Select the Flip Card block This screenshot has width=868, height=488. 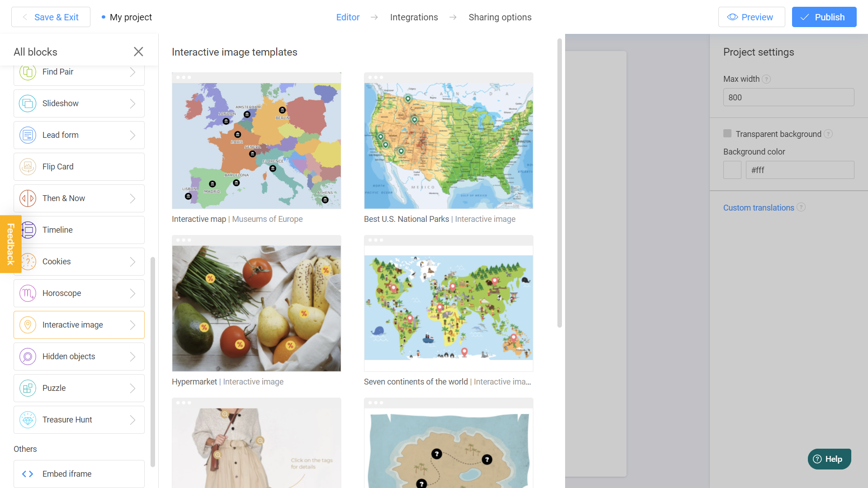pos(79,166)
